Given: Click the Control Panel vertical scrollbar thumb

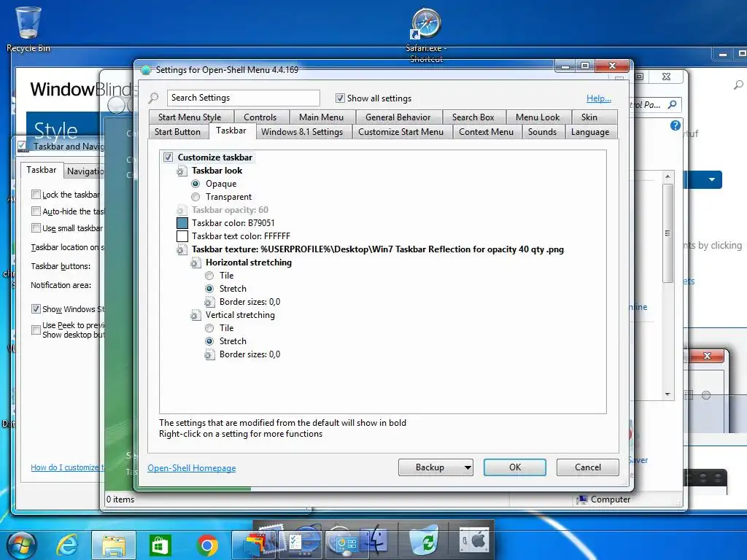Looking at the screenshot, I should click(668, 233).
